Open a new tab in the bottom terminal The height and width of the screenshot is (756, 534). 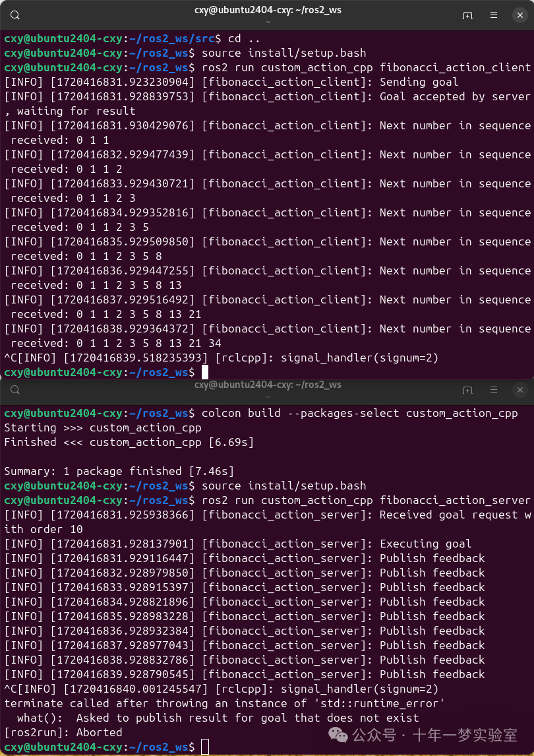467,390
